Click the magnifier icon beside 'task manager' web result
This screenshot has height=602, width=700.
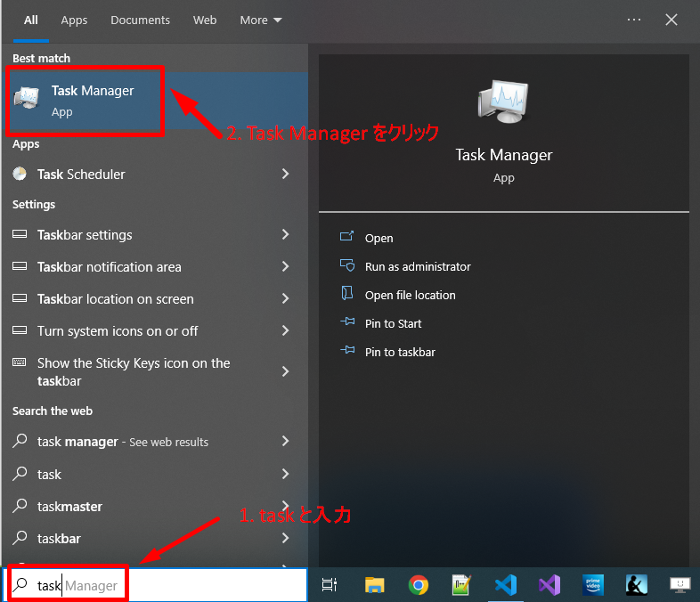pyautogui.click(x=20, y=441)
